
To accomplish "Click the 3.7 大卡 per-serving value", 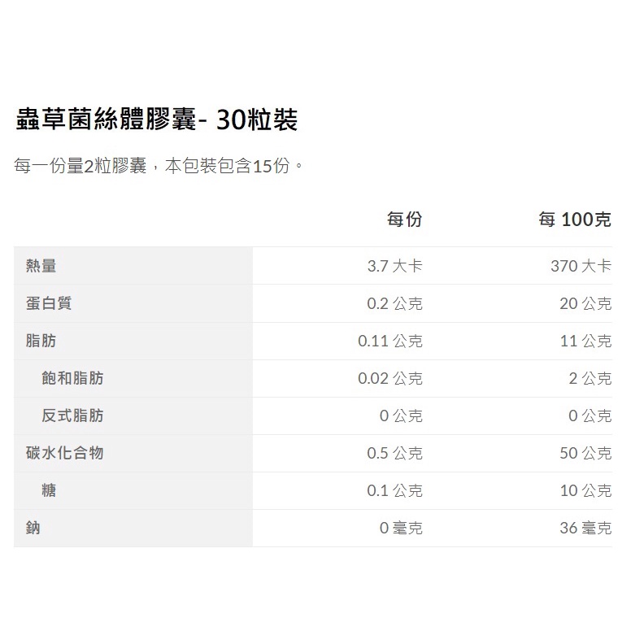I will [394, 266].
